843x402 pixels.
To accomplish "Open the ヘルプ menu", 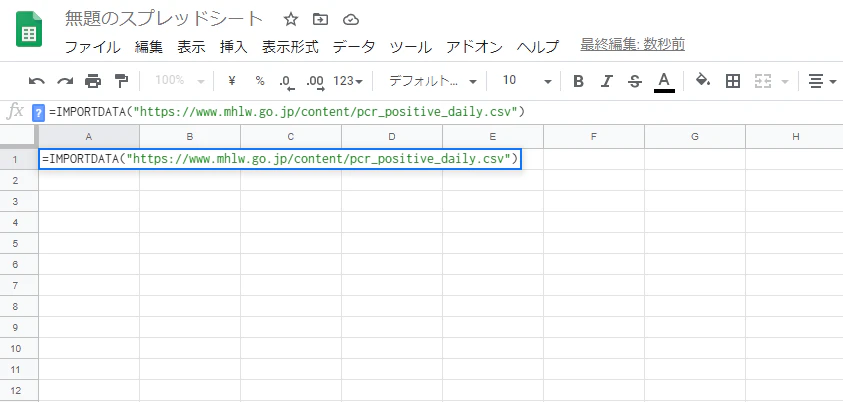I will pyautogui.click(x=538, y=47).
